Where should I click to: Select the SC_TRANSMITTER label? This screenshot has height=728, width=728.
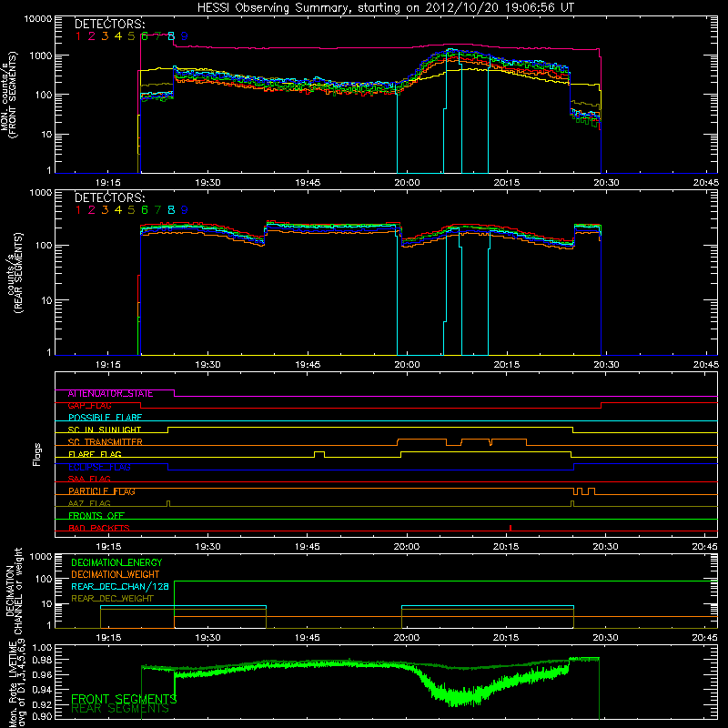105,442
